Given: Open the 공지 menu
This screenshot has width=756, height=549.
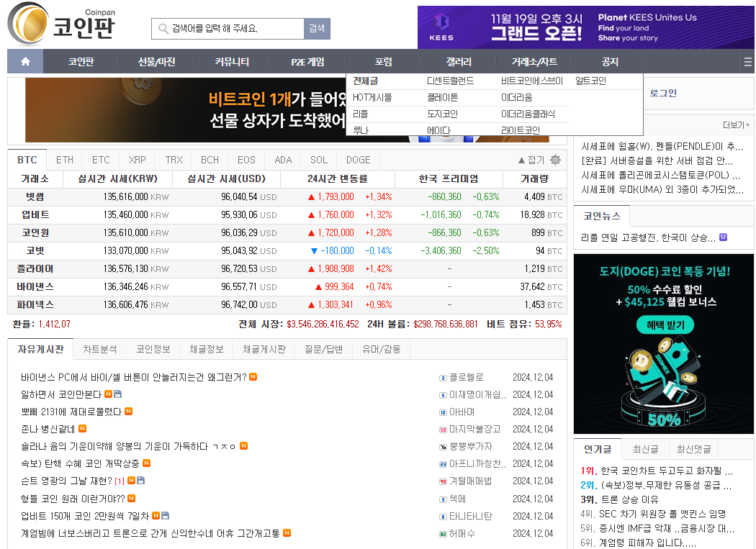Looking at the screenshot, I should 610,62.
